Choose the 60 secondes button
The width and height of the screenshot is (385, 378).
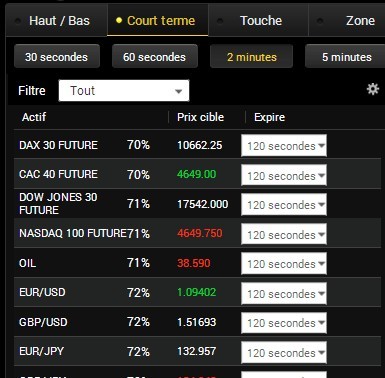155,57
